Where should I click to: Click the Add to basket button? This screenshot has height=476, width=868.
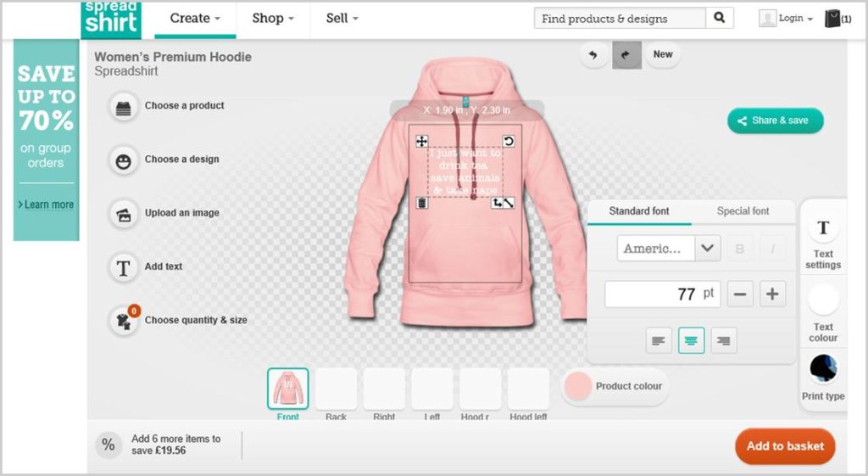[x=785, y=446]
